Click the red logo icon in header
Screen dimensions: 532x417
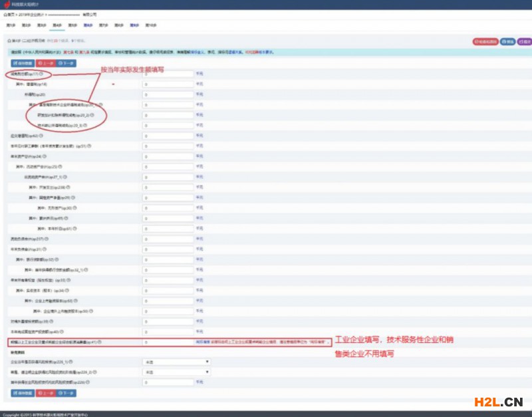(x=7, y=5)
